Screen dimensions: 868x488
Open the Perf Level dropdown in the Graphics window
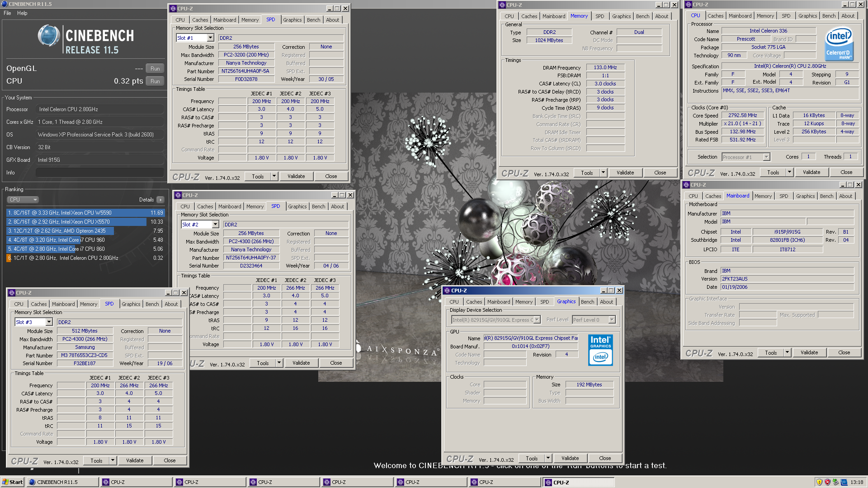click(612, 320)
